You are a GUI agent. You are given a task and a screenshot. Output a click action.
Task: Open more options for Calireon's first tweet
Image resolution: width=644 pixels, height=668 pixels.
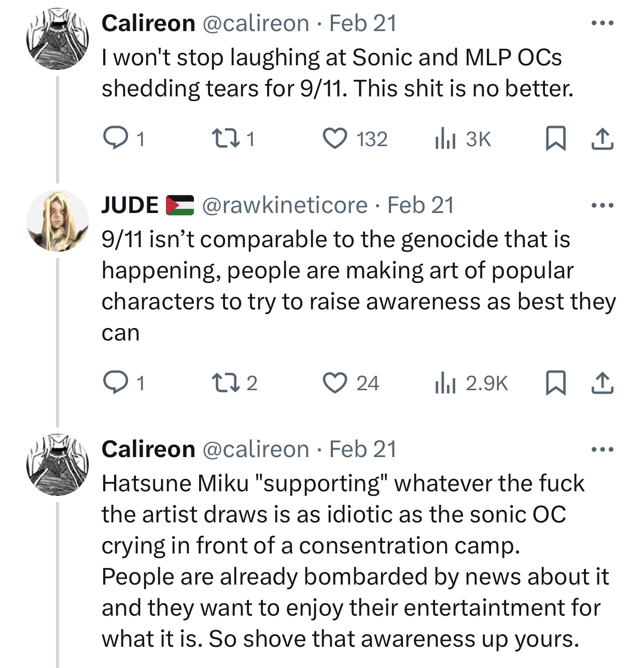coord(603,23)
